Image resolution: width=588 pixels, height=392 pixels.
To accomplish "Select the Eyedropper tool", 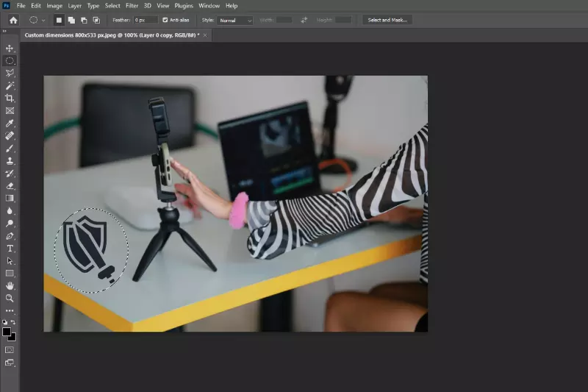I will point(10,124).
